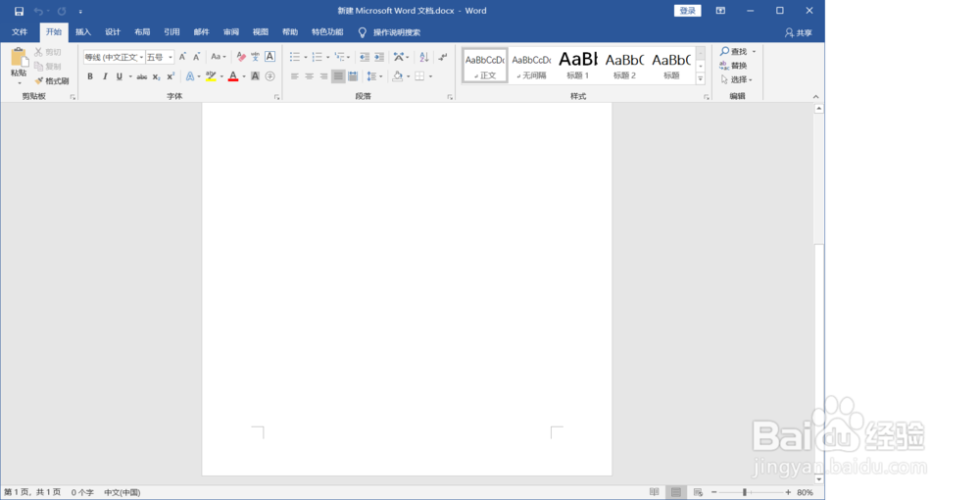This screenshot has height=500, width=980.
Task: Switch to the References (引用) tab
Action: 171,32
